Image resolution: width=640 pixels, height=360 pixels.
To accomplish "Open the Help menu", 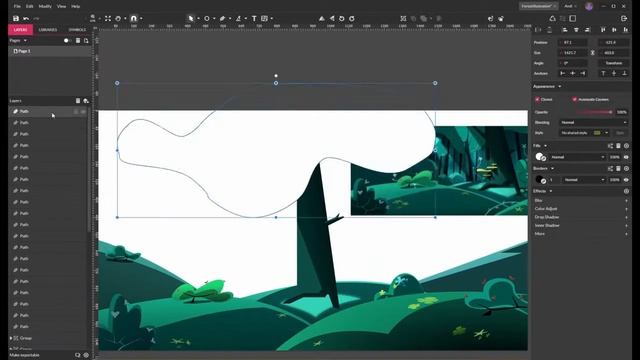I will point(76,7).
